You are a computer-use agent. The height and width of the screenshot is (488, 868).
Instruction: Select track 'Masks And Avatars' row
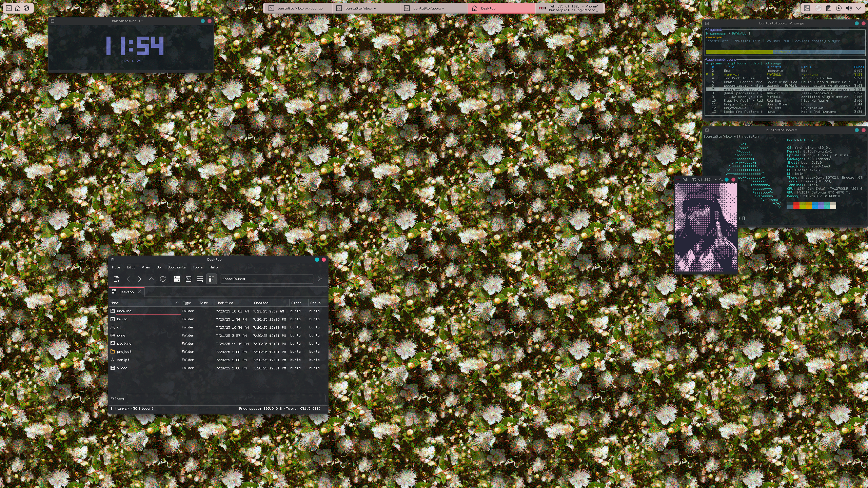click(785, 112)
